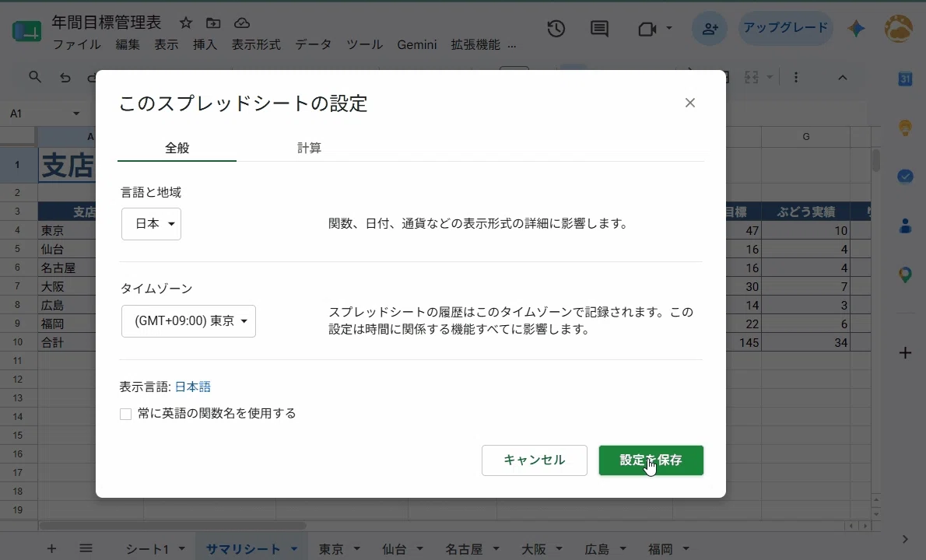
Task: Click the 合計 cell in row 10
Action: pos(67,342)
